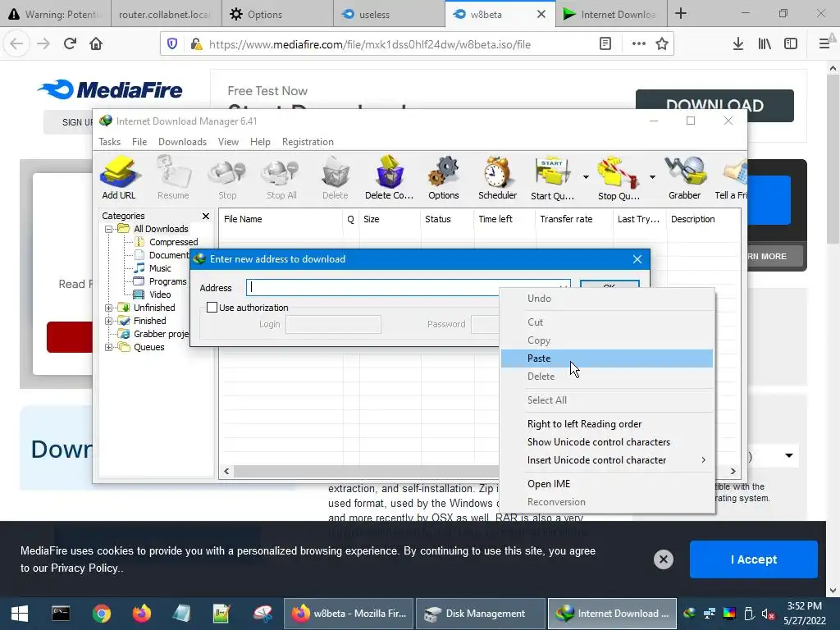This screenshot has height=630, width=840.
Task: Switch to the Options browser tab
Action: pyautogui.click(x=277, y=14)
